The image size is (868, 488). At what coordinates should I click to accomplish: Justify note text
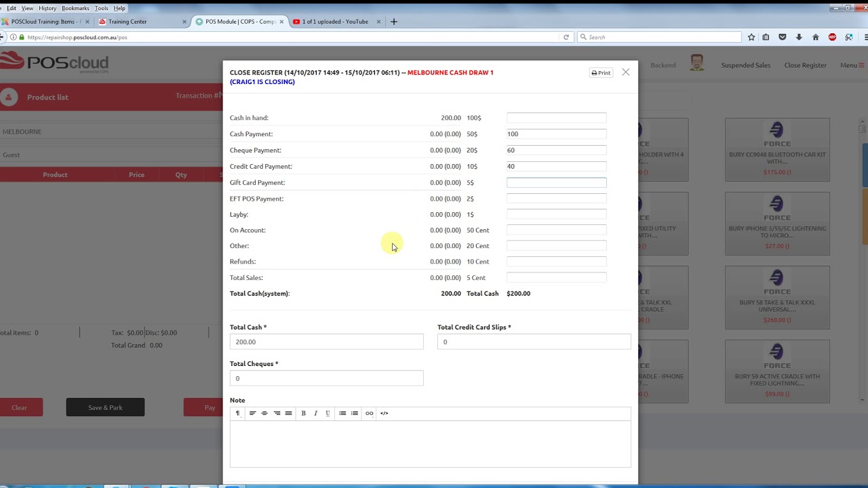point(288,413)
